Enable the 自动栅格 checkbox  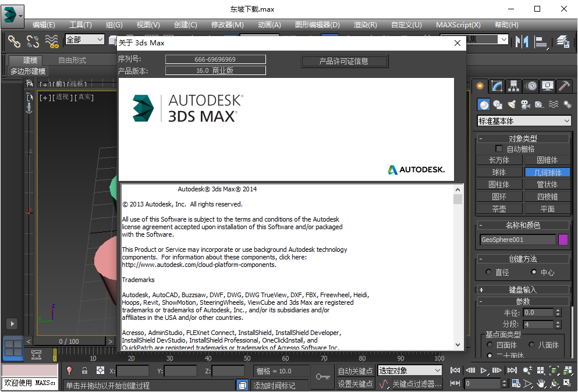pyautogui.click(x=499, y=148)
